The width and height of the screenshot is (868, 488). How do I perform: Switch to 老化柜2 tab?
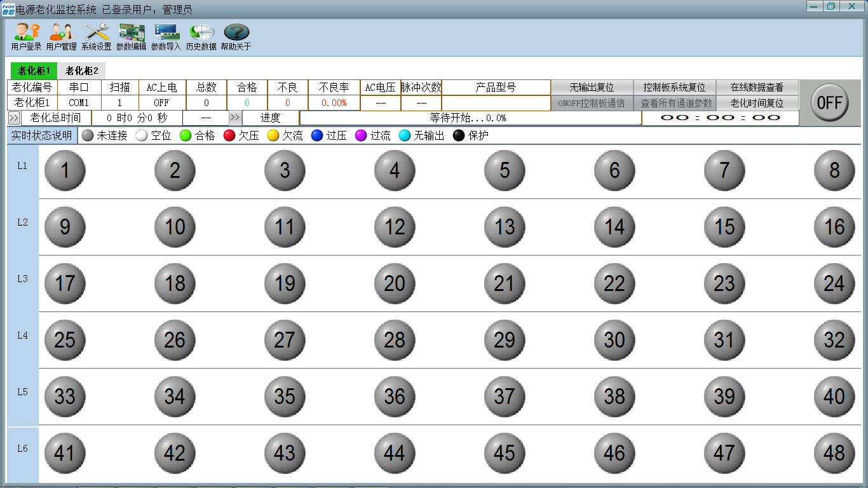click(x=82, y=71)
